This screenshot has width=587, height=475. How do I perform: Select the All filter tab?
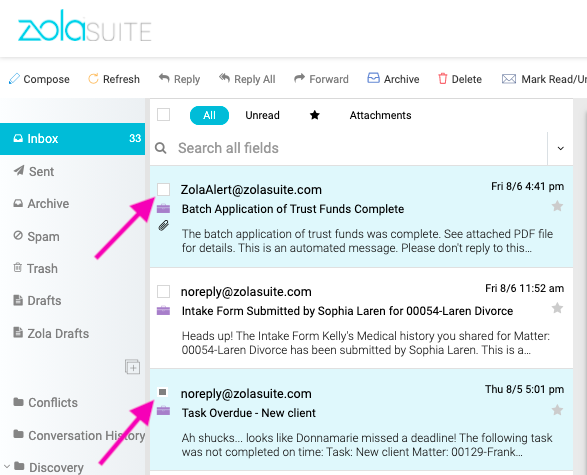point(209,115)
